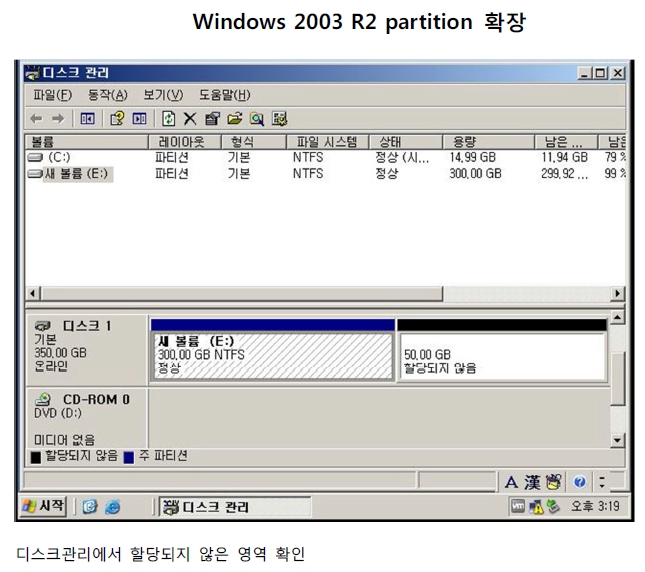The image size is (645, 572).
Task: Sort by the 용량 column header
Action: (489, 142)
